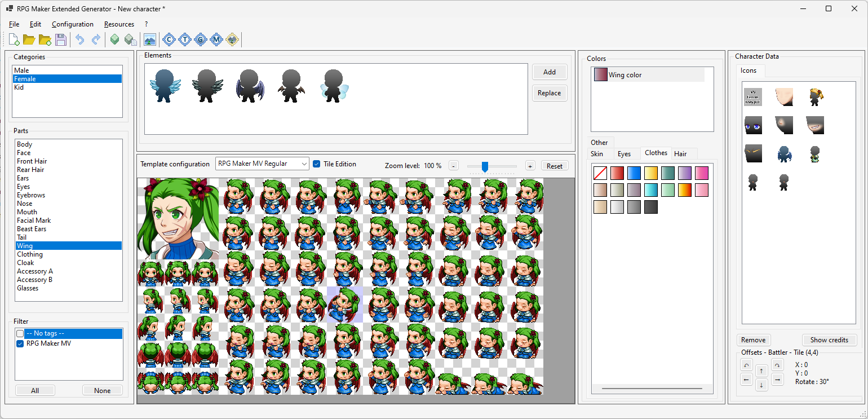Select Kid in the Categories list
This screenshot has height=419, width=868.
click(67, 87)
